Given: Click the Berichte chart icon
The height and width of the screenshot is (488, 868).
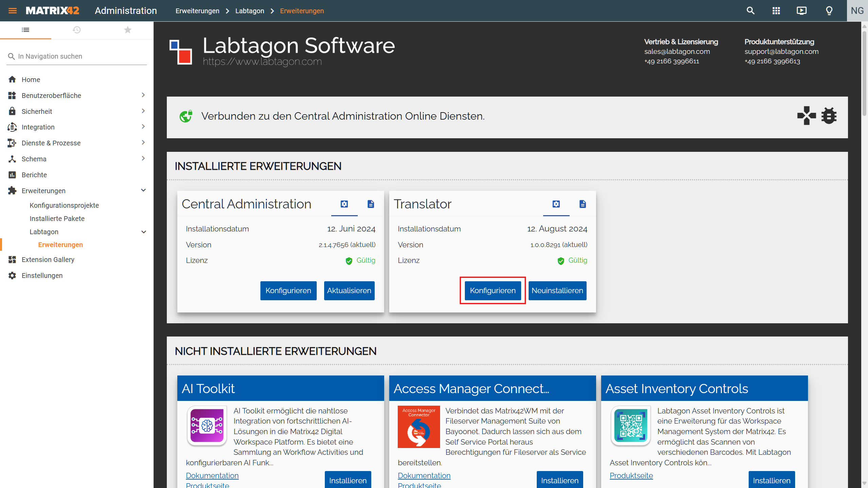Looking at the screenshot, I should [12, 175].
